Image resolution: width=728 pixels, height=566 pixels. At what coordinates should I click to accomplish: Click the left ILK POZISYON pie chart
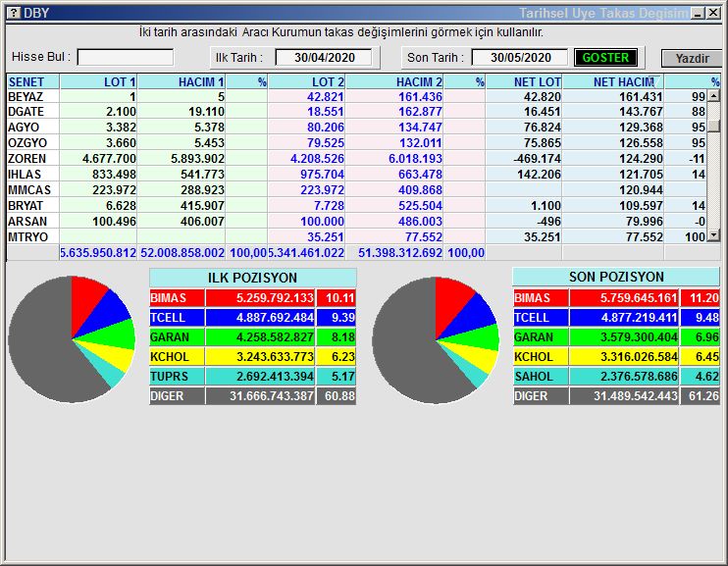click(72, 339)
